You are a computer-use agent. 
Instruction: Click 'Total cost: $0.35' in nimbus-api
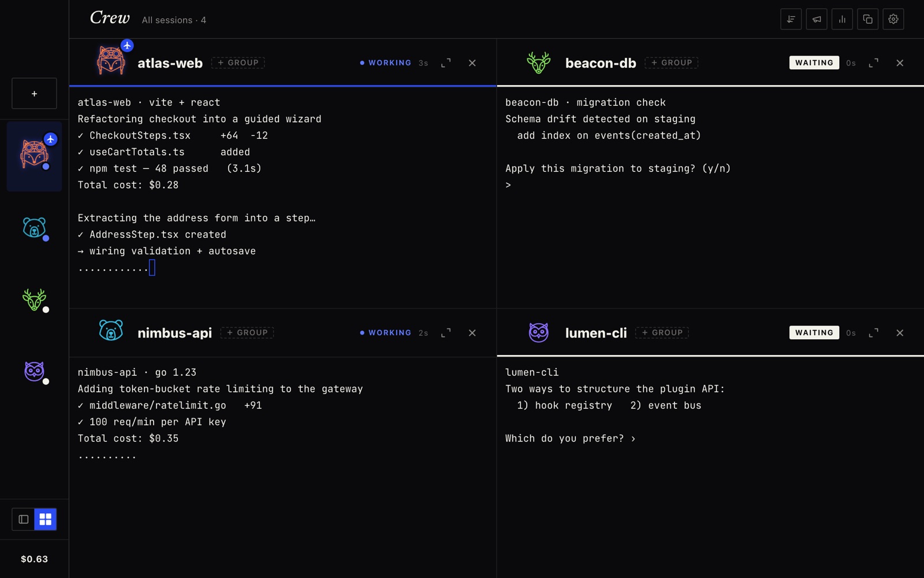(x=128, y=438)
